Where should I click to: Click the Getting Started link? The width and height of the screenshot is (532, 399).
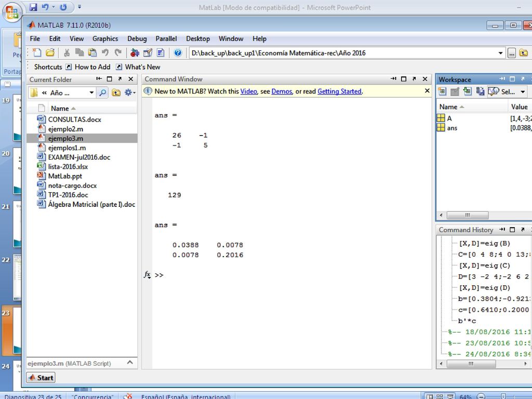pos(339,91)
